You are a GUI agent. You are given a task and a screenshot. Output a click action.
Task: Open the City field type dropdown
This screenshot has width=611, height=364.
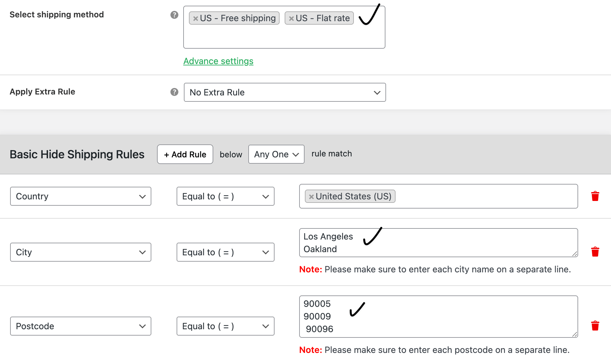[81, 252]
